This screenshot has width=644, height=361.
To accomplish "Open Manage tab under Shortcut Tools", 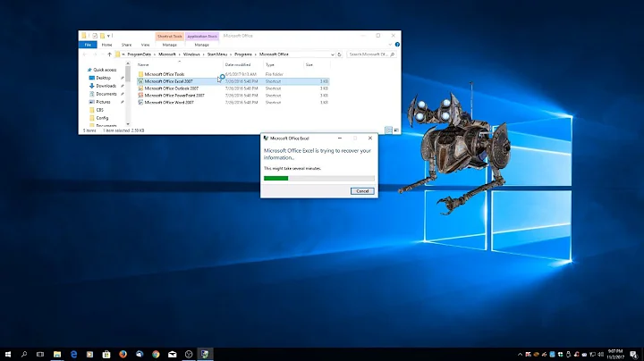I will tap(169, 45).
